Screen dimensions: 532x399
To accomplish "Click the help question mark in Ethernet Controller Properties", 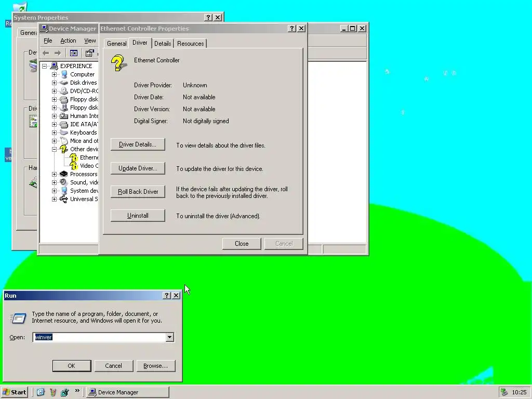I will (292, 29).
